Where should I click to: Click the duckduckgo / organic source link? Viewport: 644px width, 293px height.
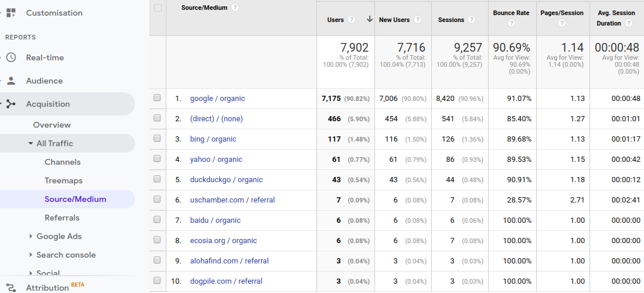pos(226,179)
